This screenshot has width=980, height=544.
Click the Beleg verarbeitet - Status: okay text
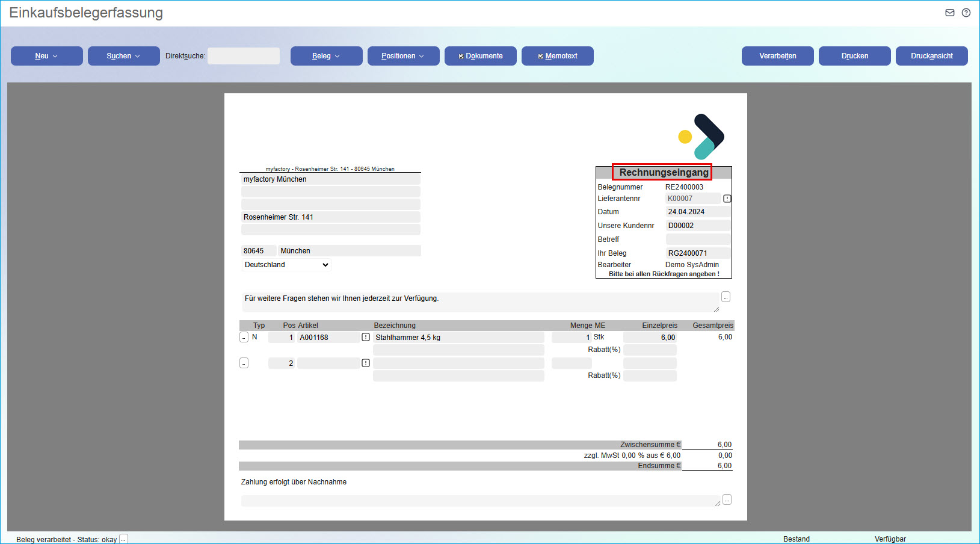click(x=67, y=540)
